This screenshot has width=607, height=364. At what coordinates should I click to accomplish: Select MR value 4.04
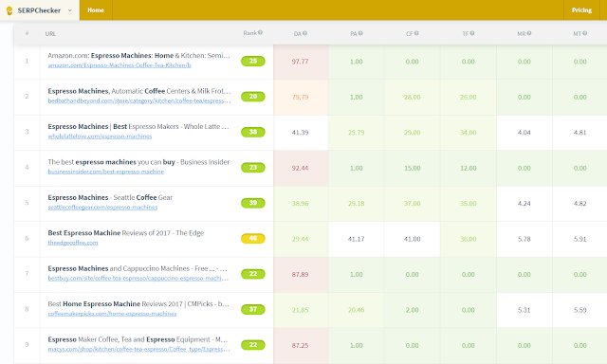click(x=524, y=133)
